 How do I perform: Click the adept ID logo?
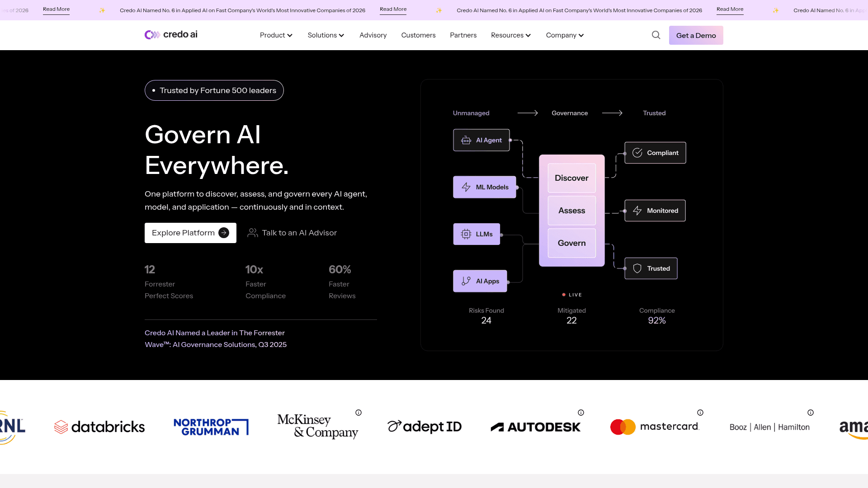coord(425,427)
